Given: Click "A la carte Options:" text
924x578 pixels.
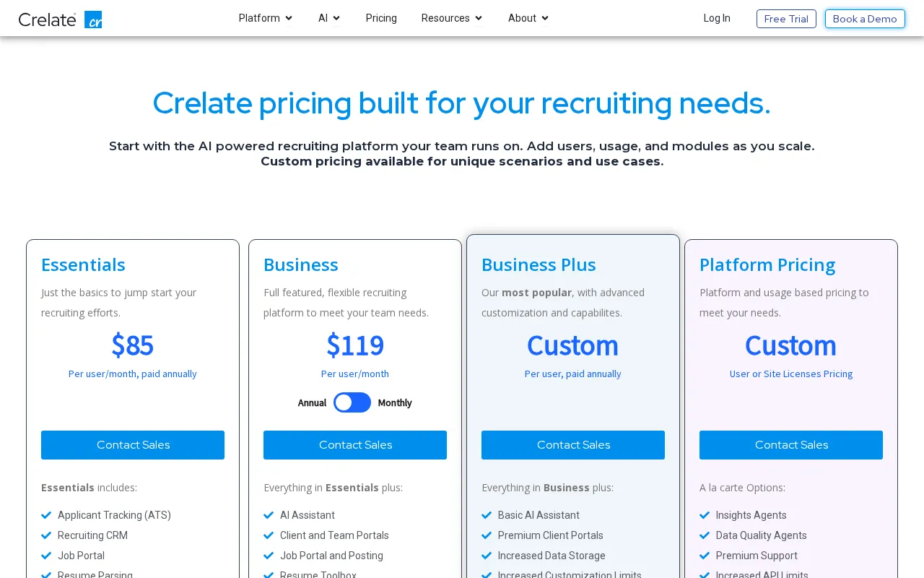Looking at the screenshot, I should coord(742,488).
